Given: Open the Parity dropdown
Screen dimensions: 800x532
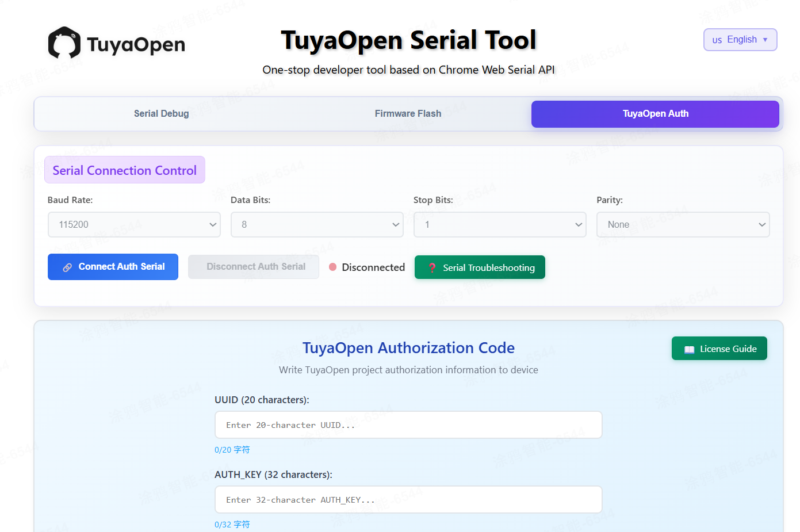Looking at the screenshot, I should [683, 224].
